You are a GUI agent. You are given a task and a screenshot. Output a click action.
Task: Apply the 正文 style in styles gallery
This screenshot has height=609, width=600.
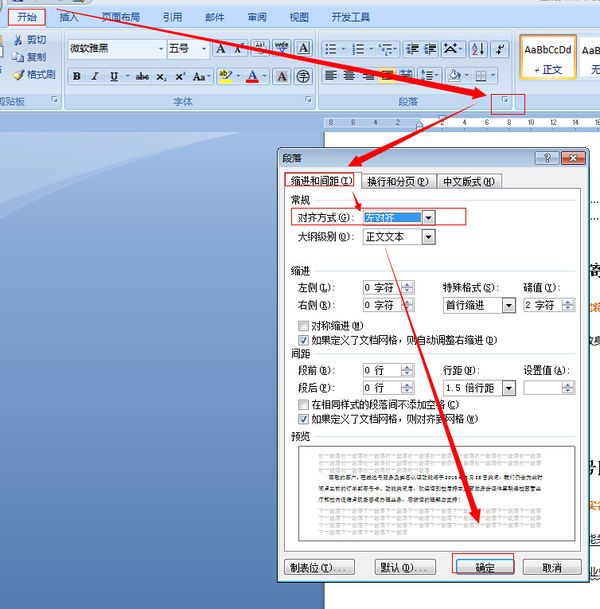(x=548, y=57)
